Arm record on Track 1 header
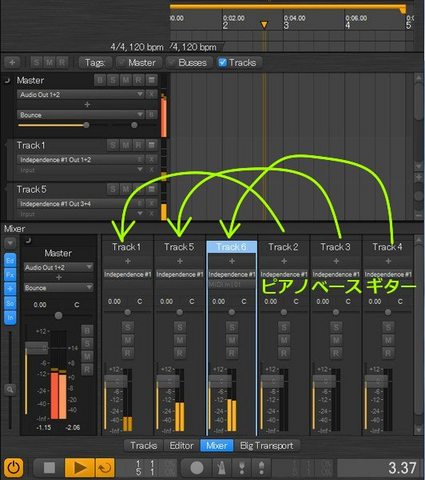 138,145
